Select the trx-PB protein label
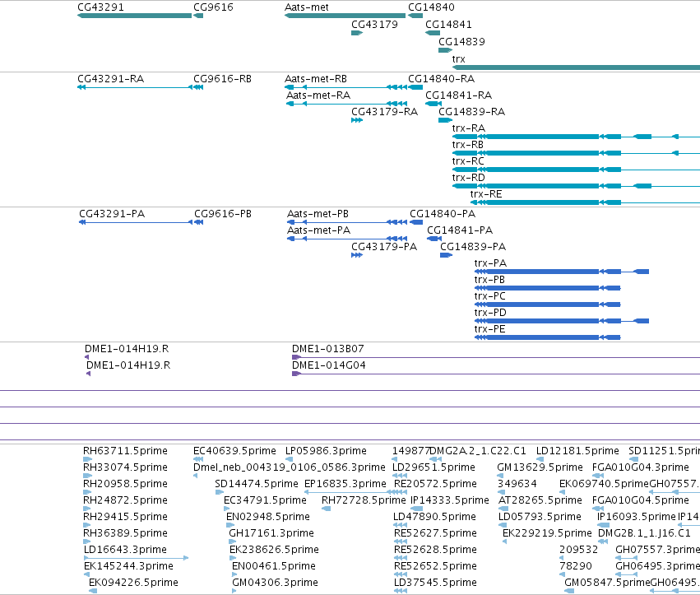 (x=489, y=281)
